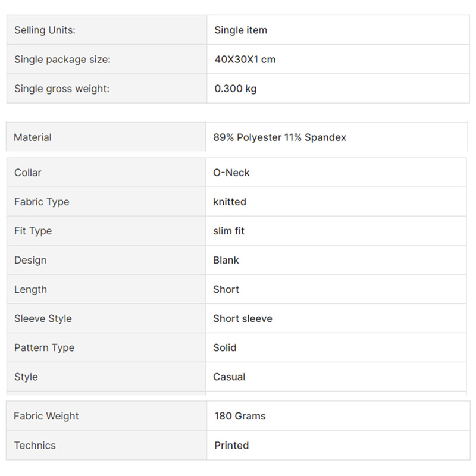Select the "Single item" value
Viewport: 476px width, 476px height.
pos(240,30)
